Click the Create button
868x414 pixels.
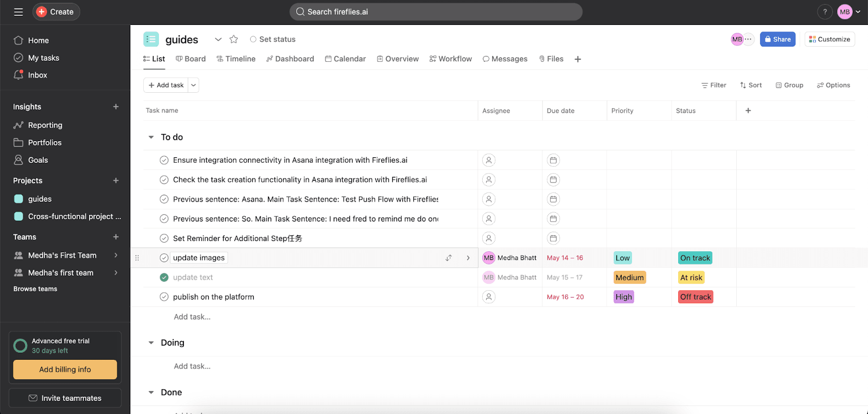click(x=56, y=12)
